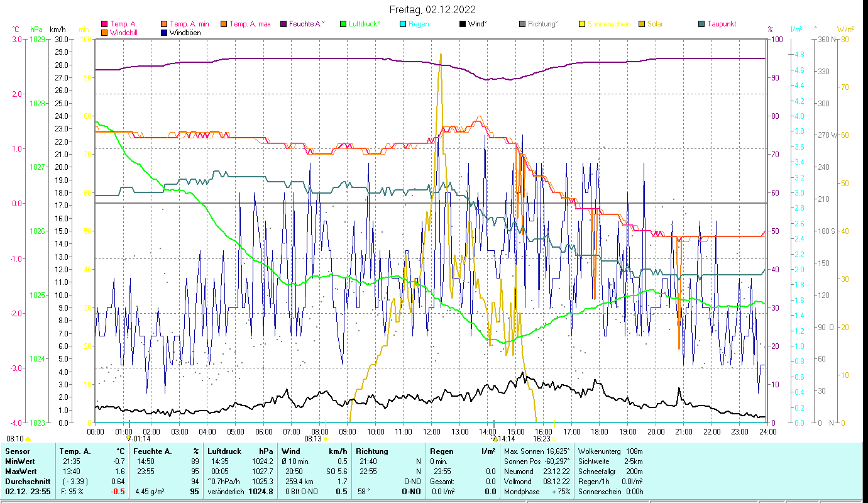The image size is (868, 503).
Task: Click the chart title Freitag, 02.12.2022
Action: 432,9
